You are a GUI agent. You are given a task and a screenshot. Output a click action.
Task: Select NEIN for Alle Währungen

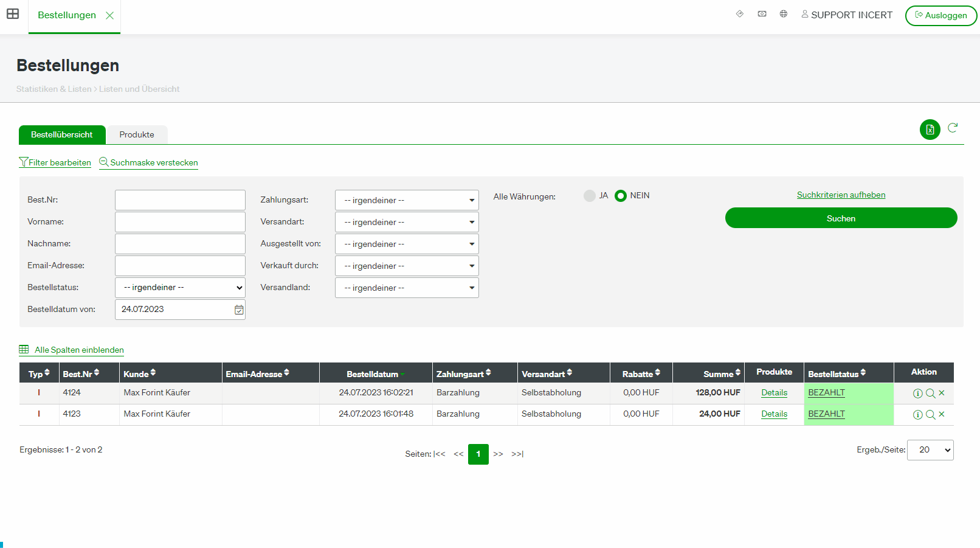tap(621, 196)
